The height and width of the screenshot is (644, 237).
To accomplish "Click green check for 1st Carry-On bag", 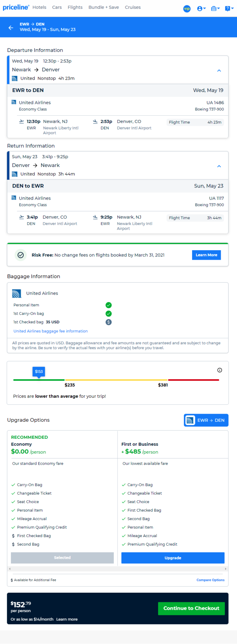I will point(109,314).
